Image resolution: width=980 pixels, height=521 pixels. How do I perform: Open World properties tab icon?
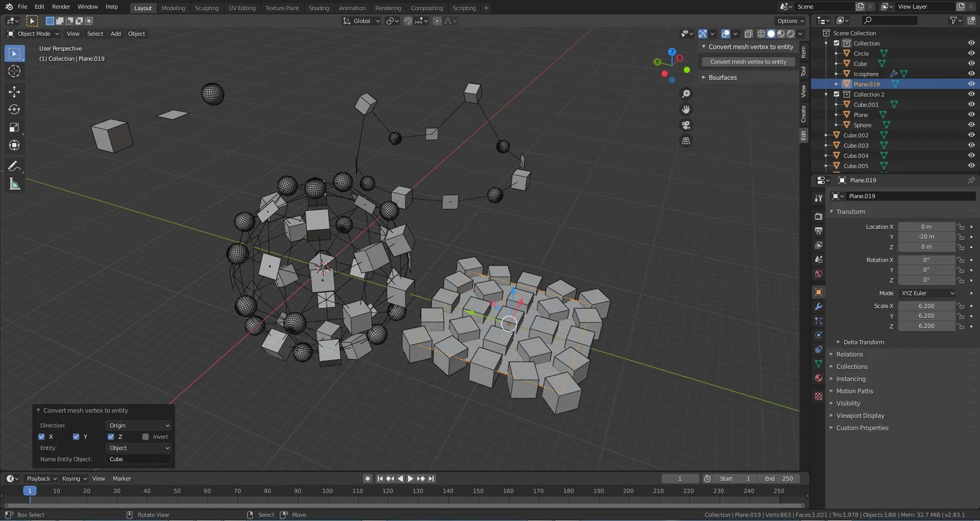tap(818, 274)
